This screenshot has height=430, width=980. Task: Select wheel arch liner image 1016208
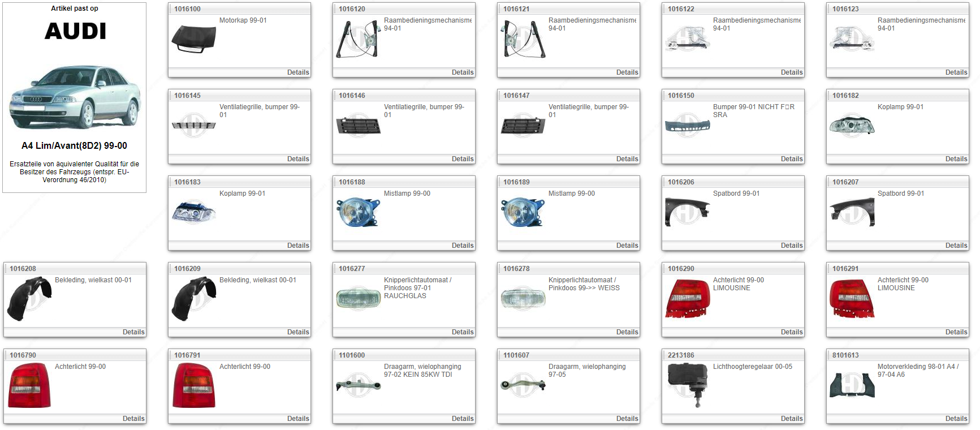point(29,299)
